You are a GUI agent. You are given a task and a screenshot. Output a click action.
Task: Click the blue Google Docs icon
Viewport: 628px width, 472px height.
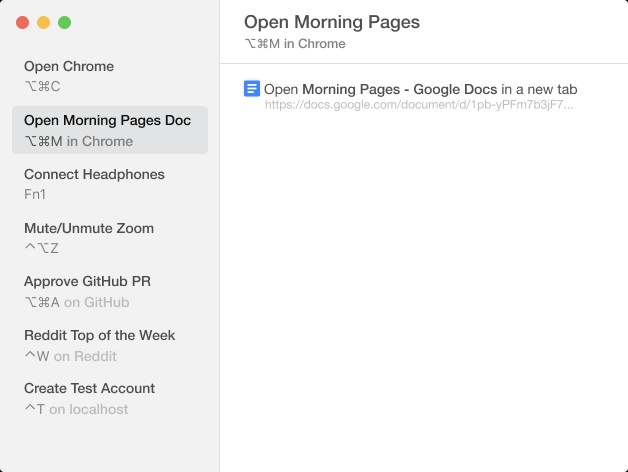click(252, 89)
